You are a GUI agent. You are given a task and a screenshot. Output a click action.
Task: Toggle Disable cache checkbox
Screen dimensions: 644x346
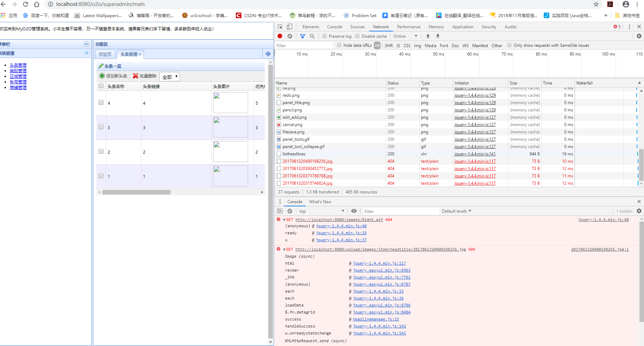click(x=357, y=36)
